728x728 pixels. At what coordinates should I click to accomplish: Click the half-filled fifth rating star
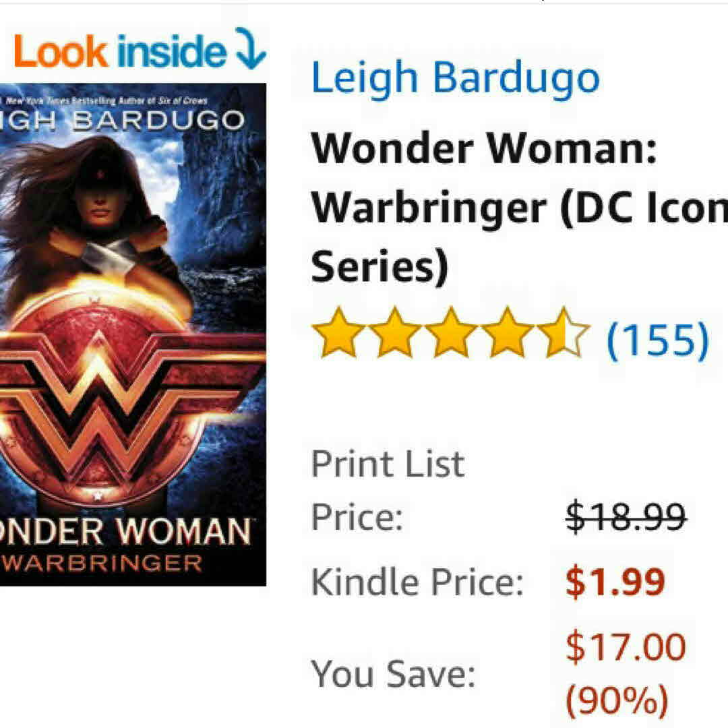click(564, 333)
